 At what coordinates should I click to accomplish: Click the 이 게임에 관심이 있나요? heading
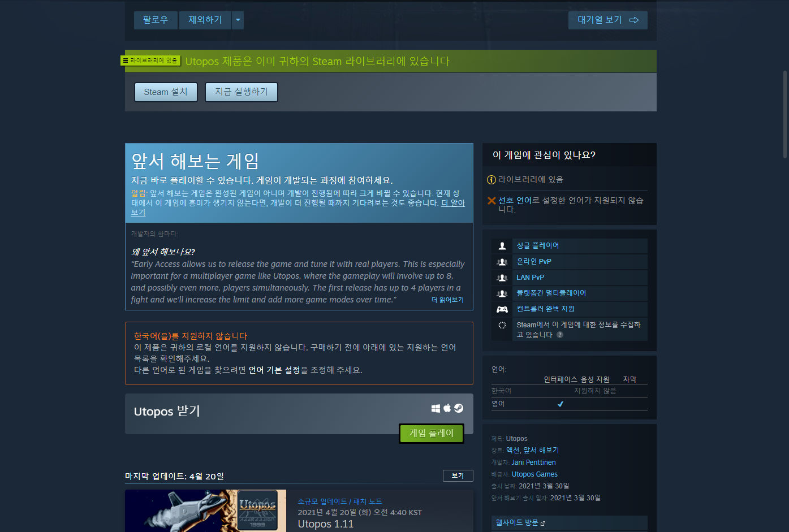coord(544,155)
